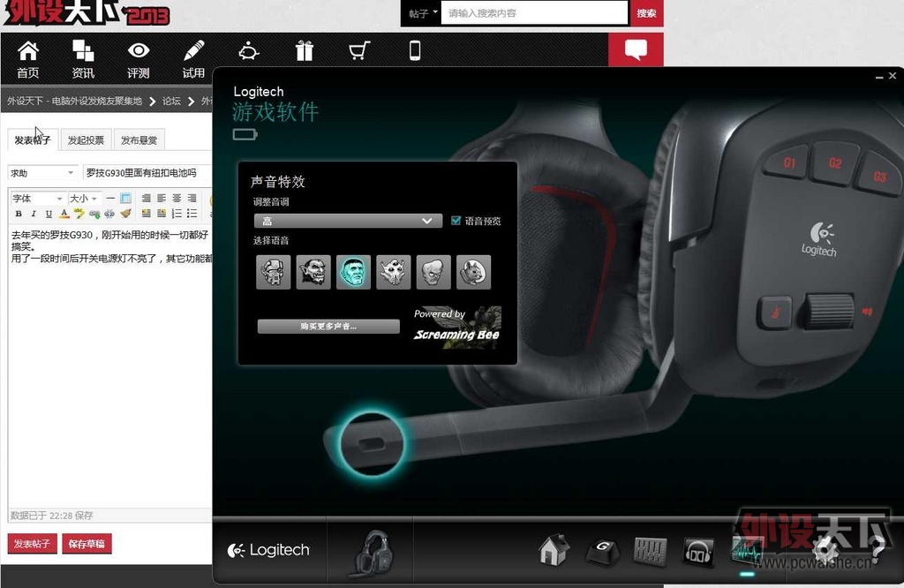Expand the 调整音调 pitch dropdown
Image resolution: width=904 pixels, height=588 pixels.
348,221
